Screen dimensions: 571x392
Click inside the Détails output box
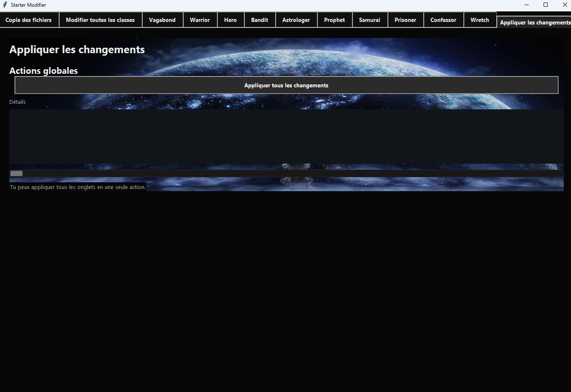pos(287,136)
